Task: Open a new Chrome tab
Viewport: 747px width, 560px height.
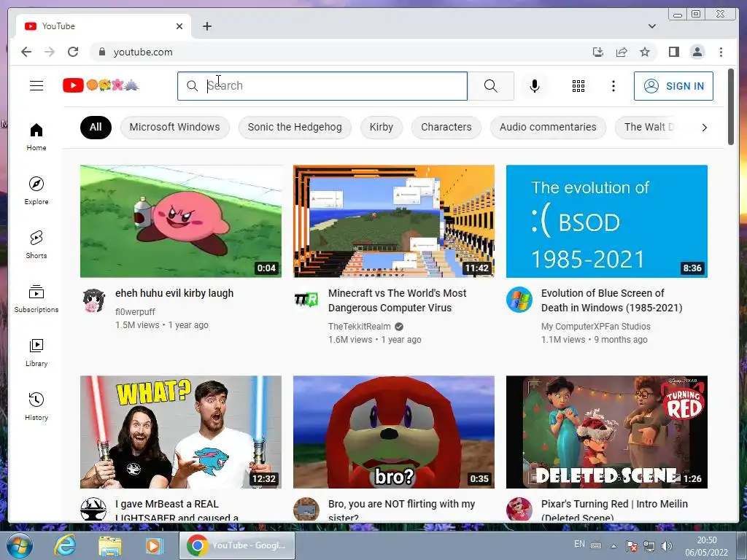Action: (x=206, y=26)
